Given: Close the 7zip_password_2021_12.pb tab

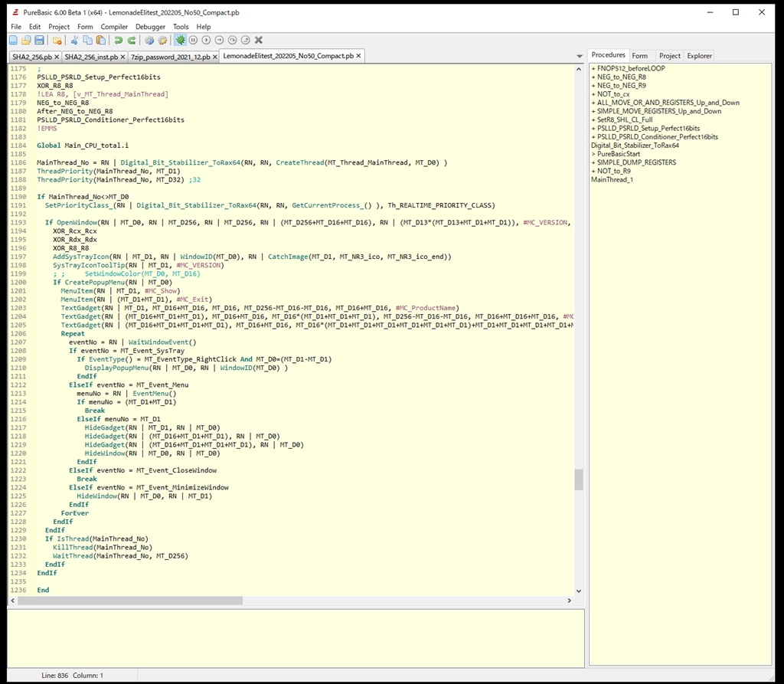Looking at the screenshot, I should coord(214,57).
